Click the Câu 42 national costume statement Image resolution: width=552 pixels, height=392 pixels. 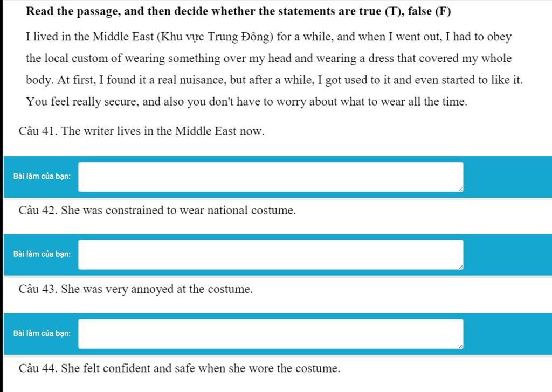(x=157, y=211)
